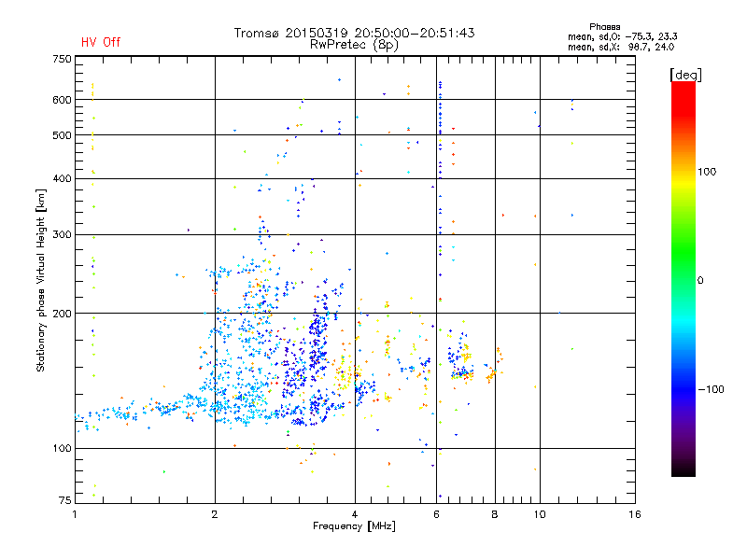
Task: Click the y-axis tick label '600'
Action: click(62, 100)
